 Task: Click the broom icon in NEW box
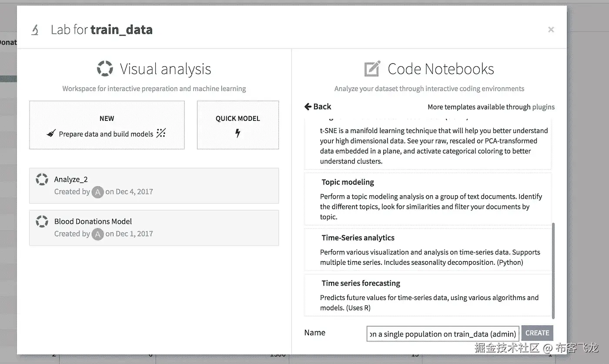(51, 134)
